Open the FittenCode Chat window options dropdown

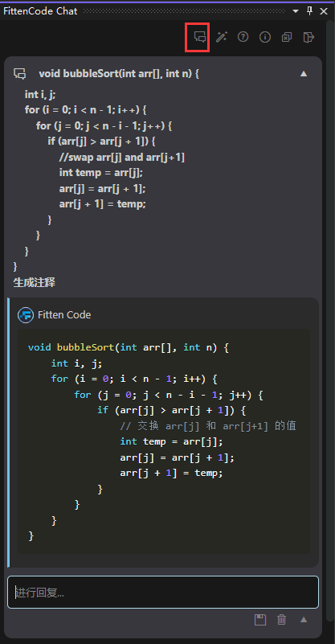296,11
